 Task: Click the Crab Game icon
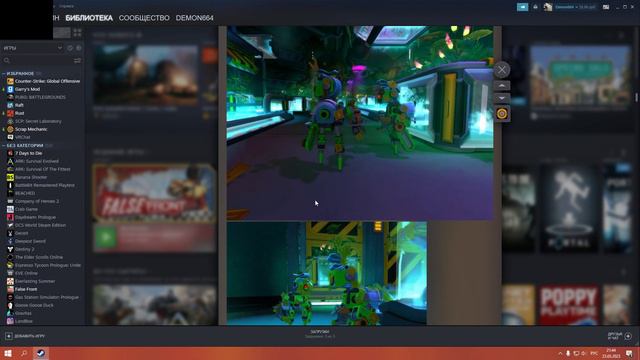pos(10,209)
